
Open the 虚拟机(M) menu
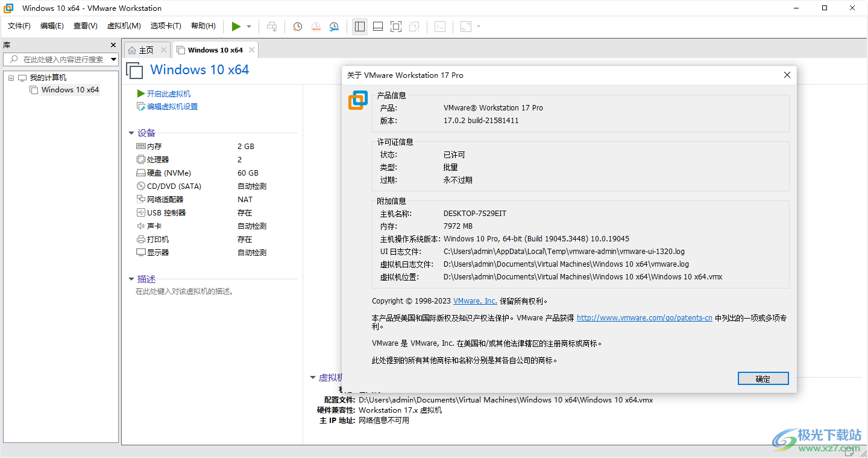pos(124,26)
